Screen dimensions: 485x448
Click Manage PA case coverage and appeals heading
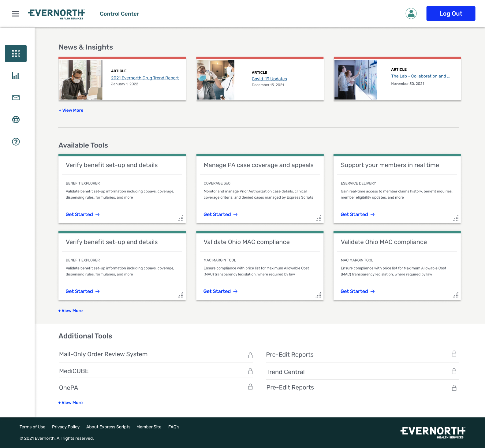click(259, 165)
